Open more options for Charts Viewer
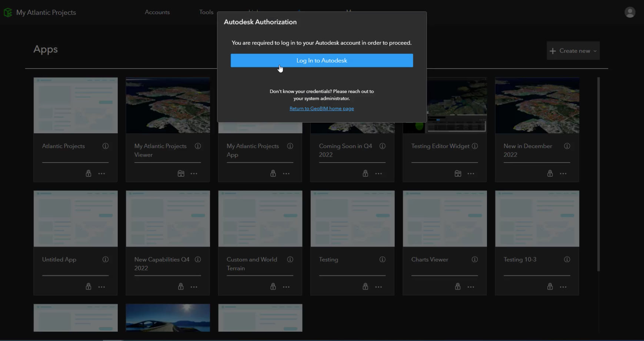Image resolution: width=644 pixels, height=341 pixels. (471, 287)
